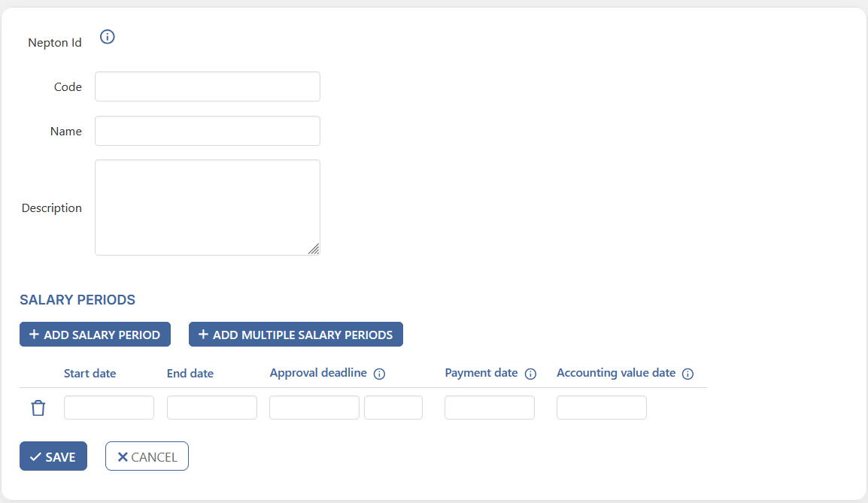The height and width of the screenshot is (503, 868).
Task: Cancel editing the form
Action: click(147, 456)
